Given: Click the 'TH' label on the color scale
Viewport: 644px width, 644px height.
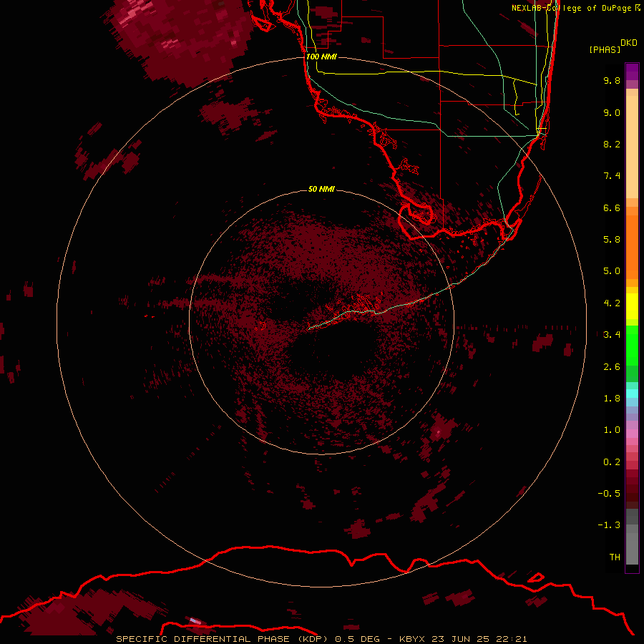Looking at the screenshot, I should coord(615,557).
